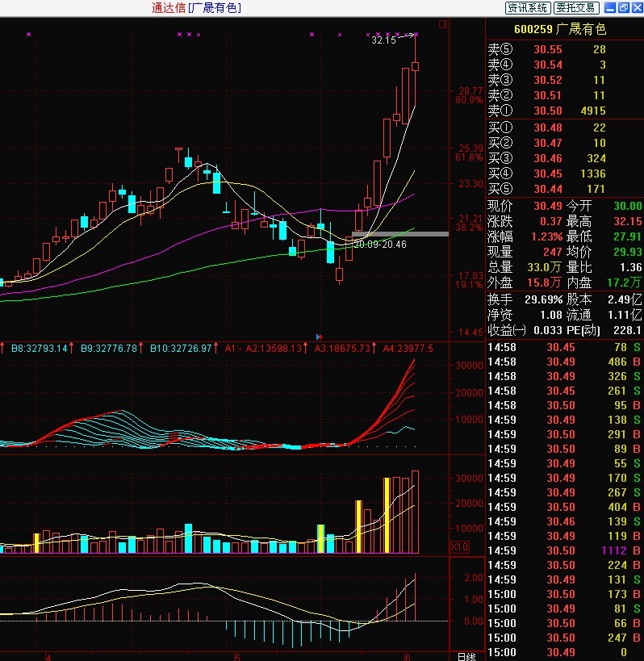Click the 买⑤ 30.44 bid row

pos(546,189)
